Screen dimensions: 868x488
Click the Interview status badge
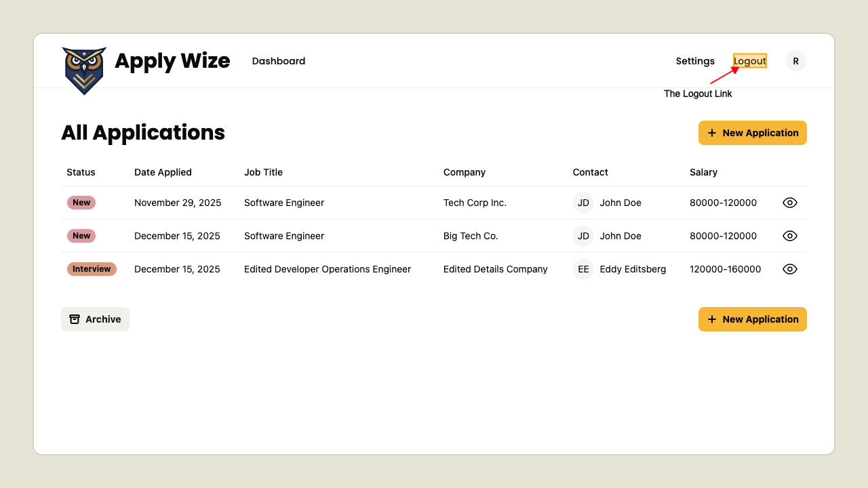[92, 269]
